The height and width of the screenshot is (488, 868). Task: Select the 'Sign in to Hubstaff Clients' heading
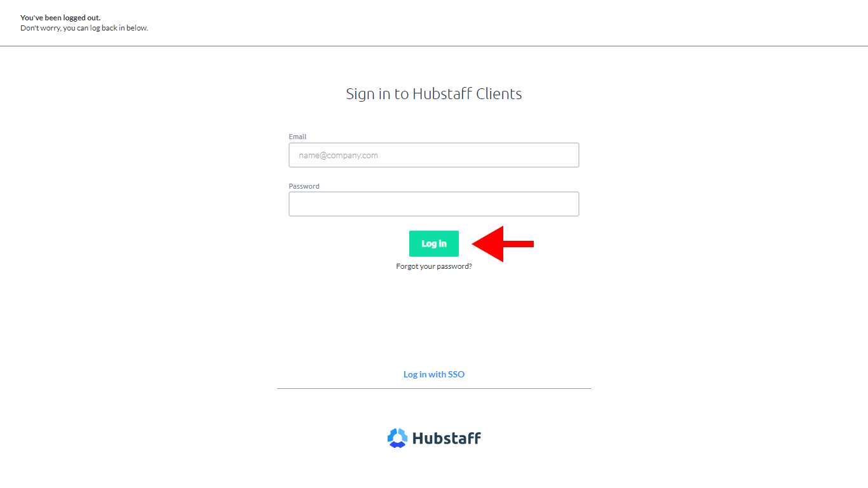(x=434, y=94)
